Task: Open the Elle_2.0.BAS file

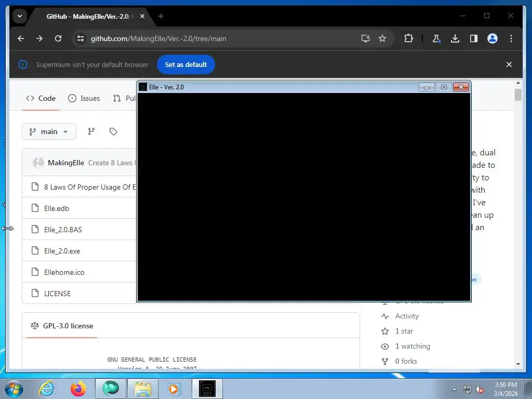Action: [x=63, y=230]
